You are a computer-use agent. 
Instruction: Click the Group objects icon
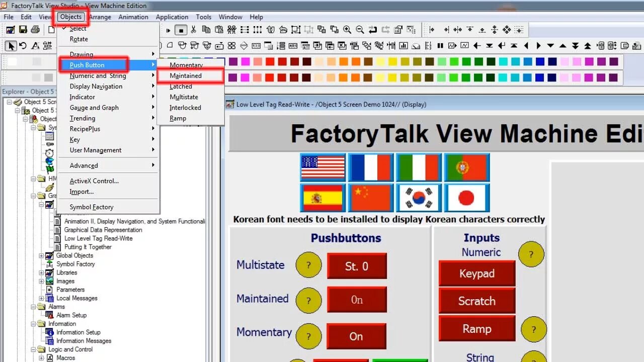coord(296,30)
